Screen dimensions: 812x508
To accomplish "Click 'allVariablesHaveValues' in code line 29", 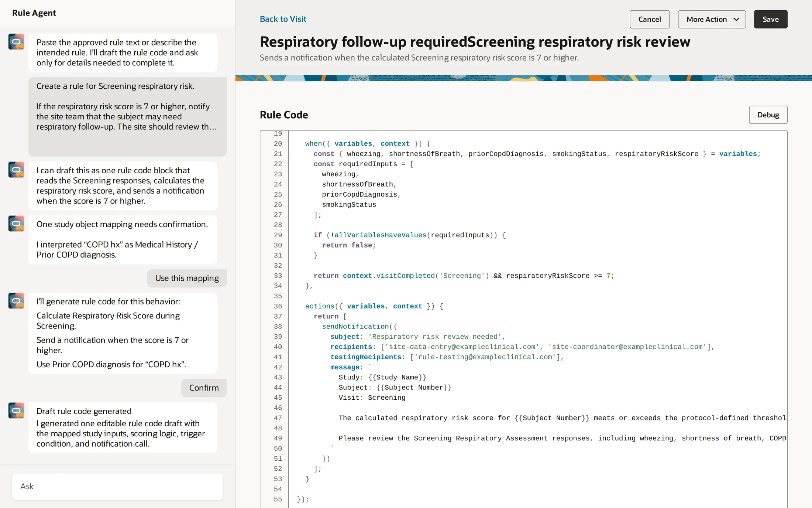I will point(380,235).
